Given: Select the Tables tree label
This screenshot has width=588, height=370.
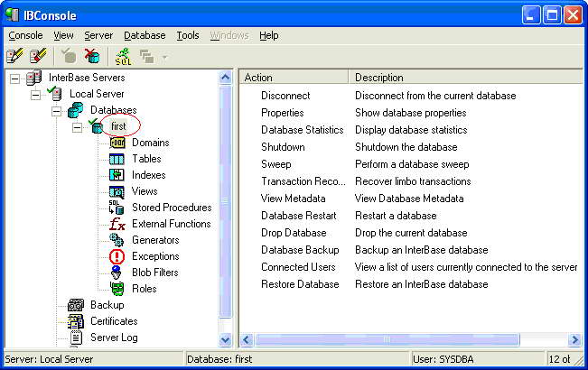Looking at the screenshot, I should pos(146,159).
